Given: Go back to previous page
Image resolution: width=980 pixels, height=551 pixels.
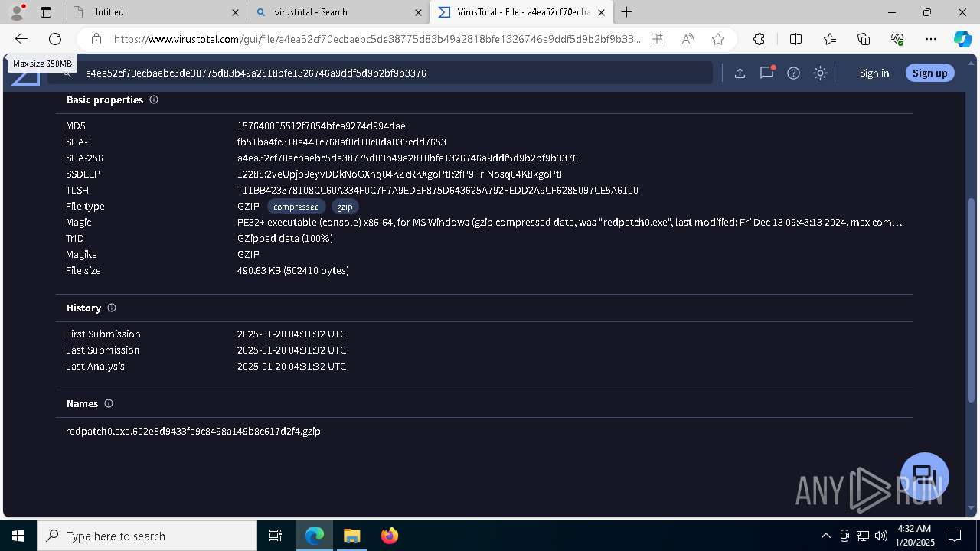Looking at the screenshot, I should pyautogui.click(x=21, y=39).
